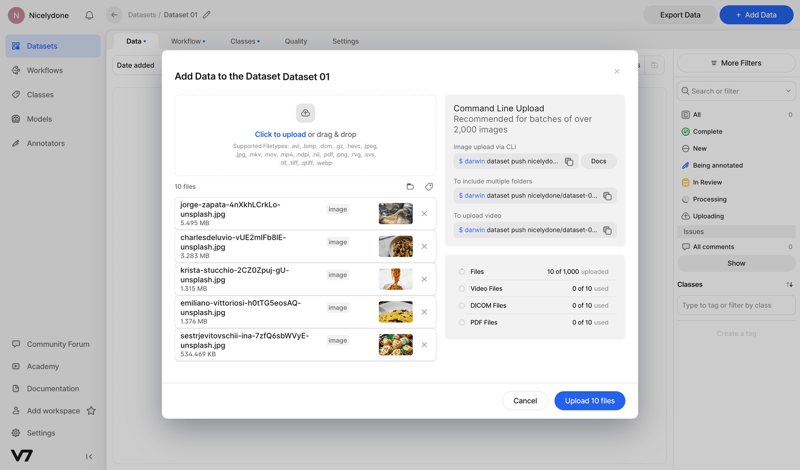Copy the multiple folders command
Viewport: 800px width, 470px height.
[x=607, y=196]
